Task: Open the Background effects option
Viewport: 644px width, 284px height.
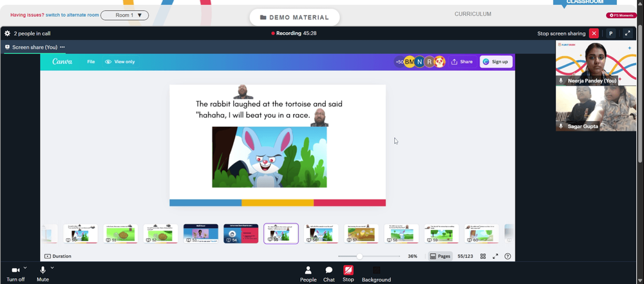Action: 376,274
